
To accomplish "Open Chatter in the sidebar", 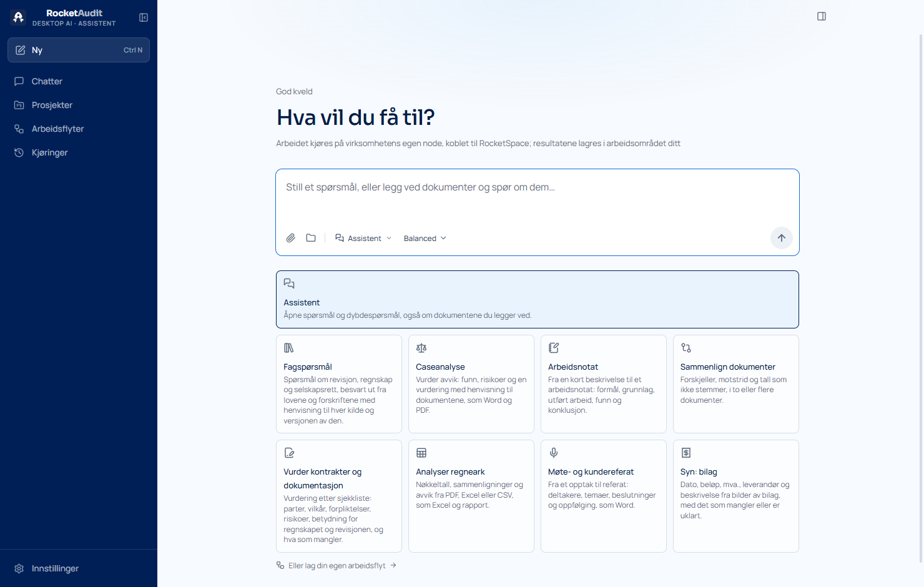I will point(79,81).
